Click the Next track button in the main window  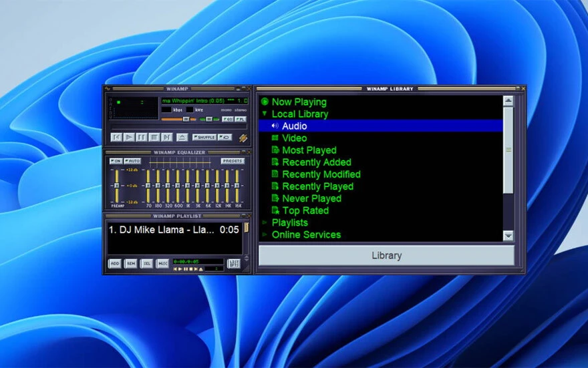pos(167,137)
